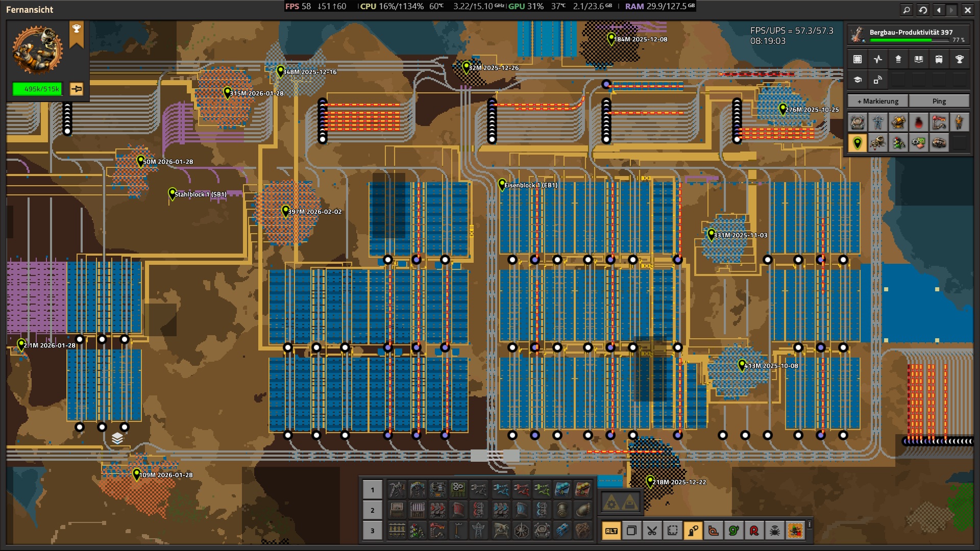Open the blueprint library book icon

(x=918, y=59)
